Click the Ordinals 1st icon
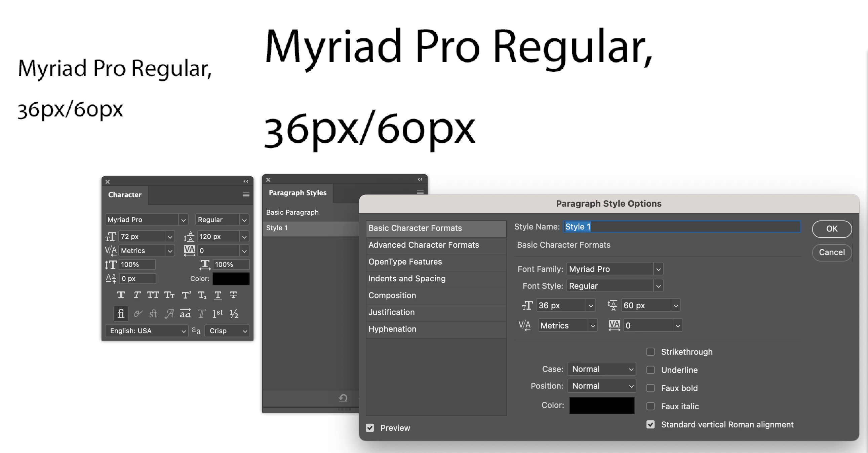The image size is (868, 453). 218,314
